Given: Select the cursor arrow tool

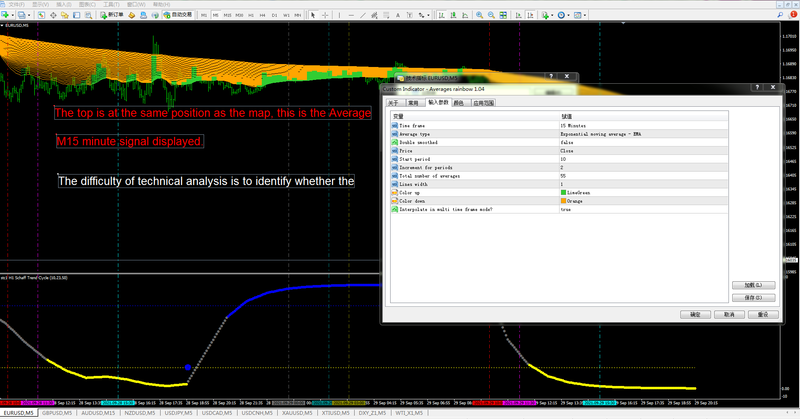Looking at the screenshot, I should 313,15.
